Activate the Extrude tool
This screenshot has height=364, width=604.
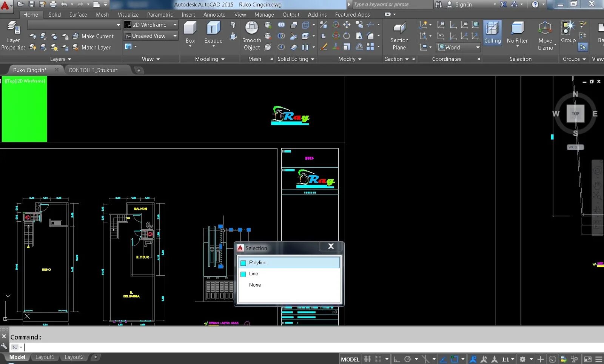[213, 33]
